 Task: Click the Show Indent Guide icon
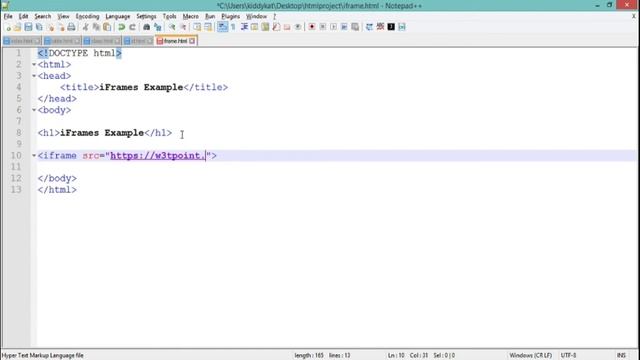(x=244, y=27)
